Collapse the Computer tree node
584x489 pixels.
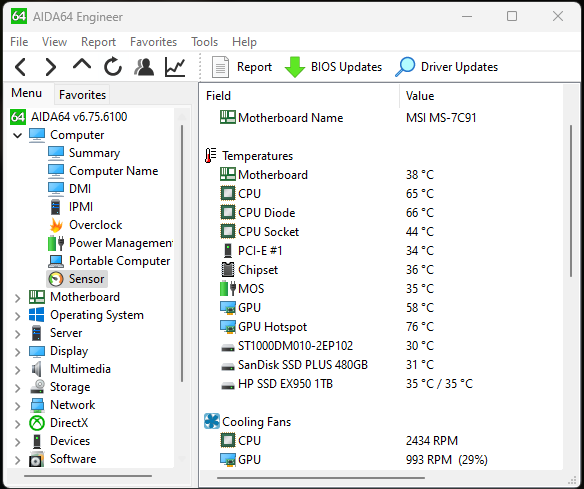pyautogui.click(x=17, y=135)
